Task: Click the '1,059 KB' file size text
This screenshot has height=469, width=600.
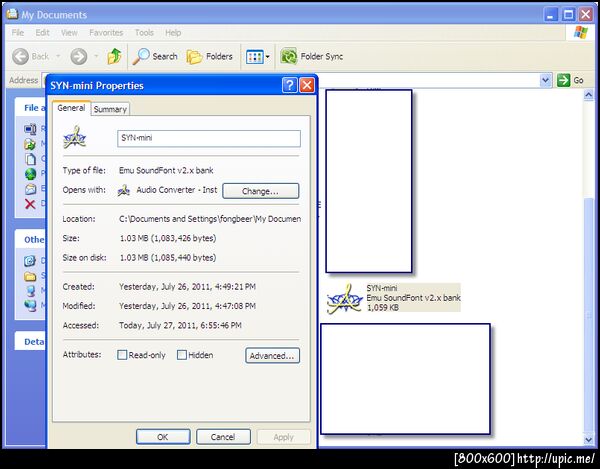Action: [x=383, y=308]
